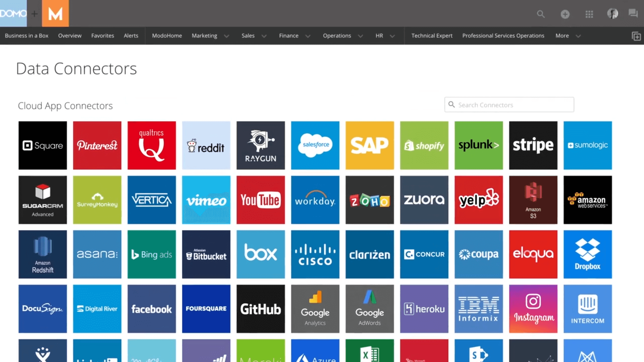Screen dimensions: 644x362
Task: Open the Workday connector tile
Action: pyautogui.click(x=315, y=200)
